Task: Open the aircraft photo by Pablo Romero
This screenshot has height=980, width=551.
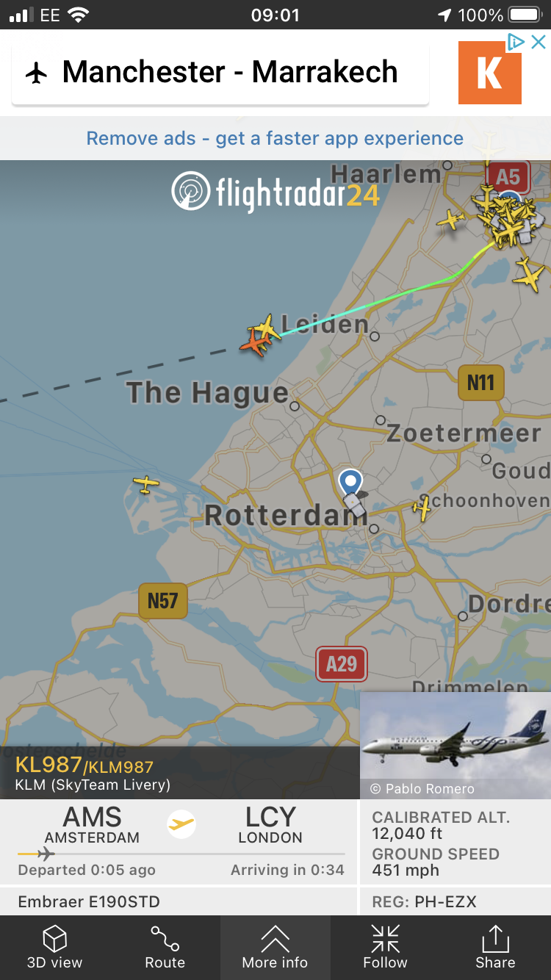Action: (x=455, y=746)
